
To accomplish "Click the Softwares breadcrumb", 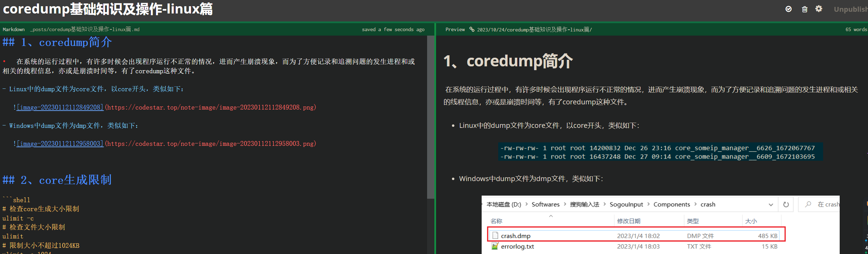I will point(546,205).
